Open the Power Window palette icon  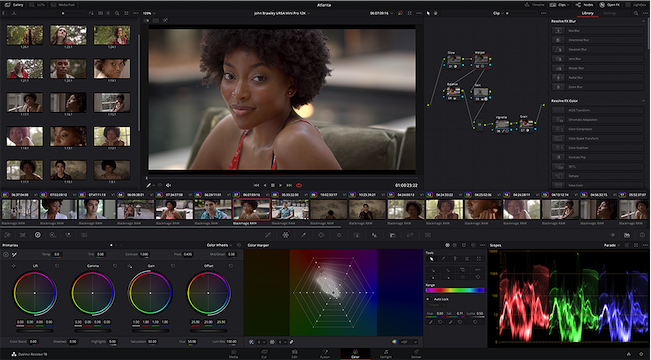321,235
